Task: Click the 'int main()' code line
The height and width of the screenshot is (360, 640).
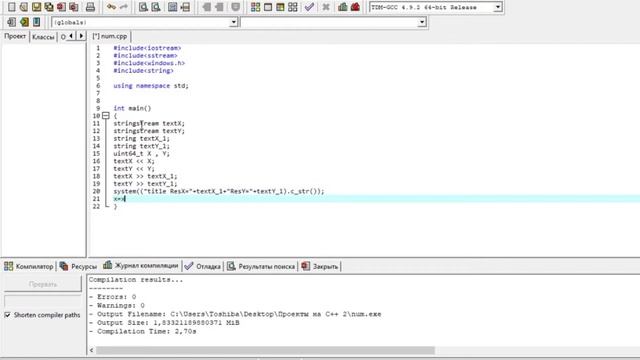Action: pyautogui.click(x=132, y=108)
